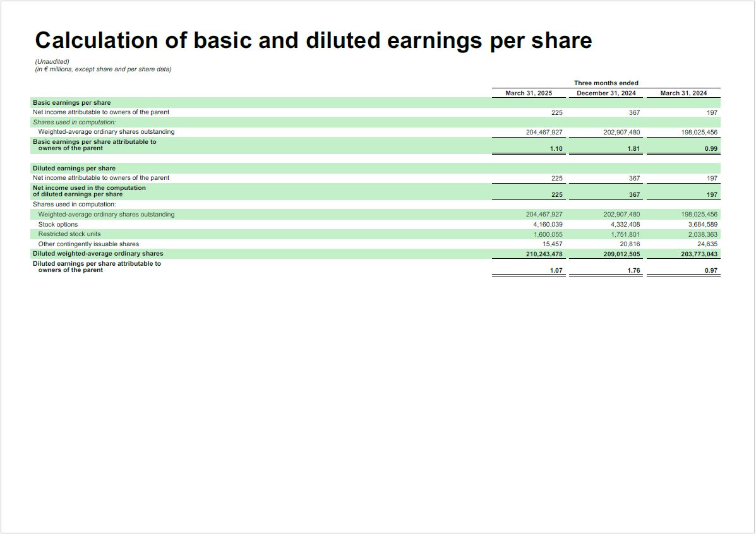
Task: Click the diluted EPS value 1.07
Action: [556, 271]
